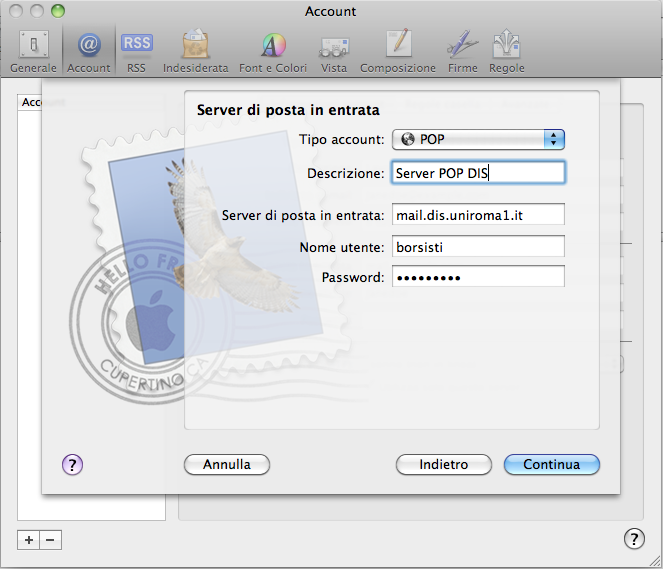The height and width of the screenshot is (569, 663).
Task: Click the Descrizione text field
Action: (x=478, y=173)
